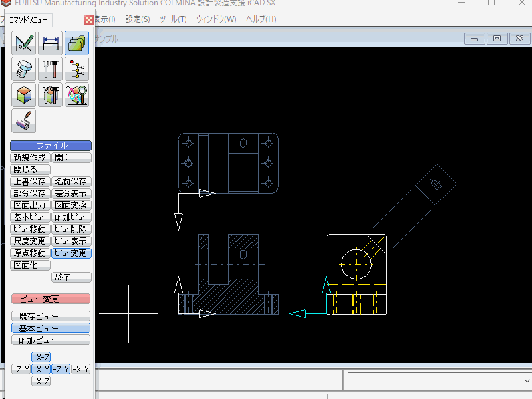
Task: Toggle the -Z Y view direction button
Action: pyautogui.click(x=61, y=369)
